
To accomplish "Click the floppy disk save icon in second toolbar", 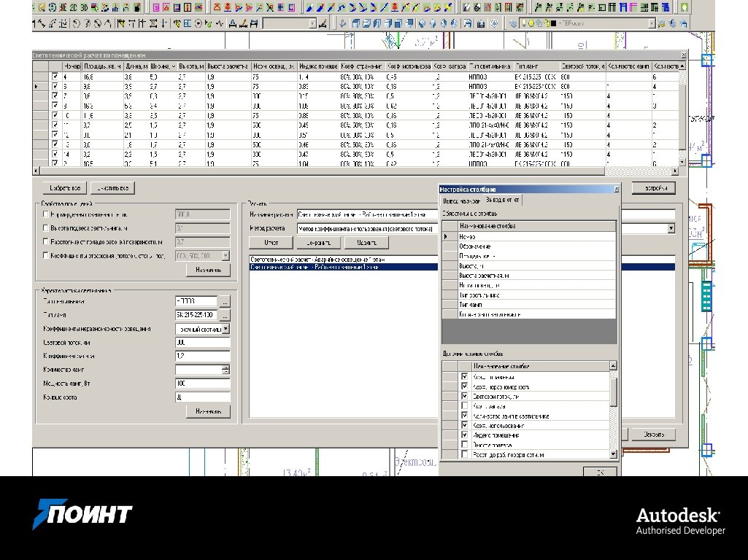I will pyautogui.click(x=469, y=23).
